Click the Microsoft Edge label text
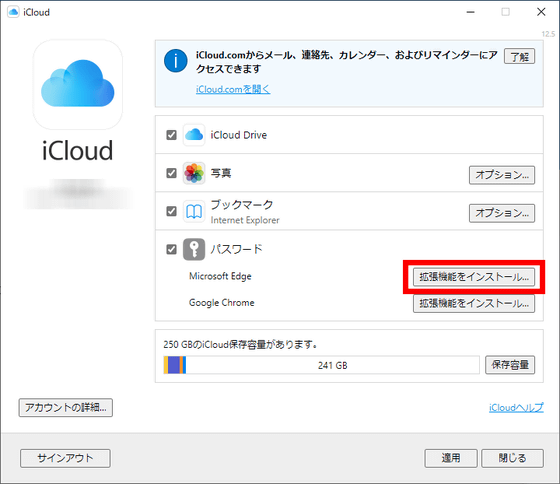Viewport: 560px width, 484px height. coord(220,276)
